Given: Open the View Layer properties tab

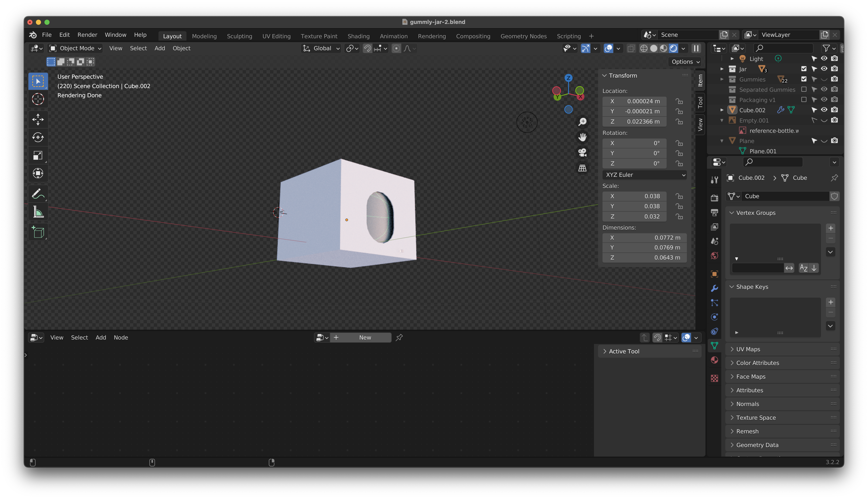Looking at the screenshot, I should coord(714,227).
